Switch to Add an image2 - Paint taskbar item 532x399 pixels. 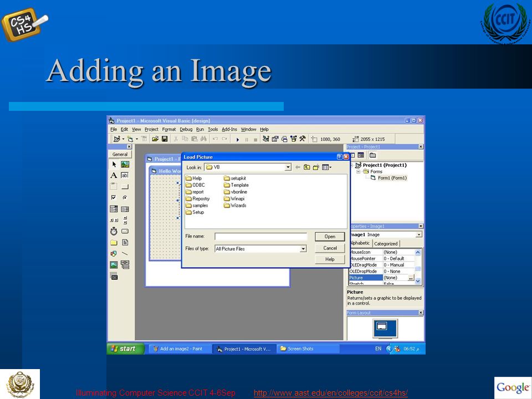pyautogui.click(x=180, y=349)
